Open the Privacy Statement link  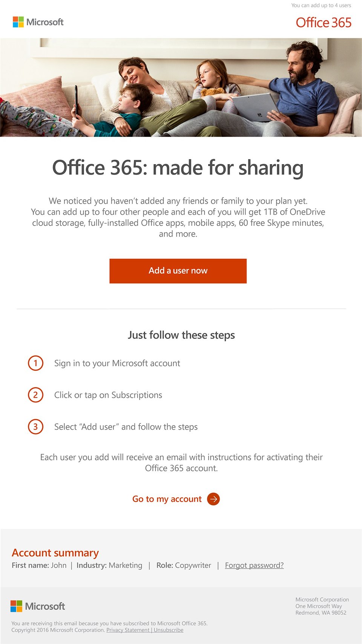point(128,630)
